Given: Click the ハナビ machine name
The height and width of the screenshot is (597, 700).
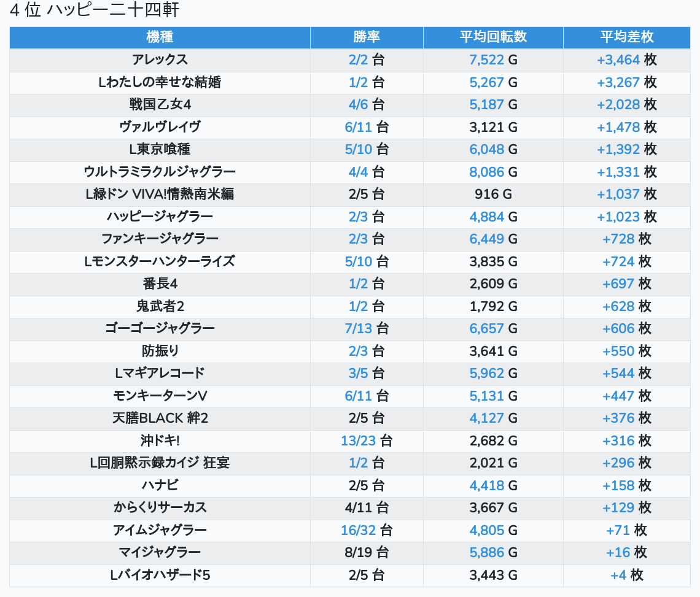Looking at the screenshot, I should pyautogui.click(x=160, y=485).
